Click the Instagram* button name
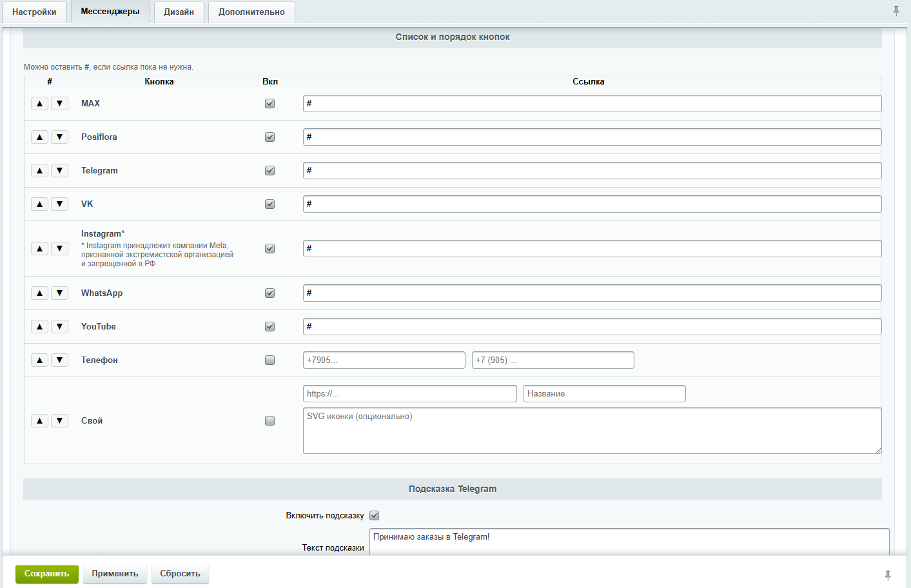Screen dimensions: 911x588 pyautogui.click(x=103, y=233)
